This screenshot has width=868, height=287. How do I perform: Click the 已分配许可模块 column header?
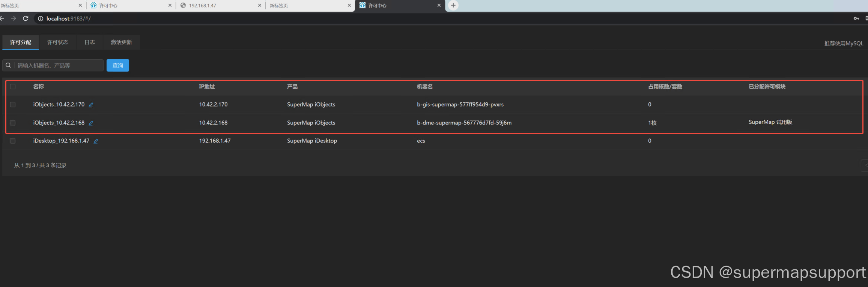[x=767, y=87]
